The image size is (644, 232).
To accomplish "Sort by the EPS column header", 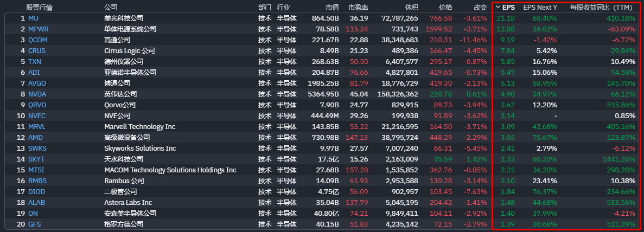I will pyautogui.click(x=508, y=7).
